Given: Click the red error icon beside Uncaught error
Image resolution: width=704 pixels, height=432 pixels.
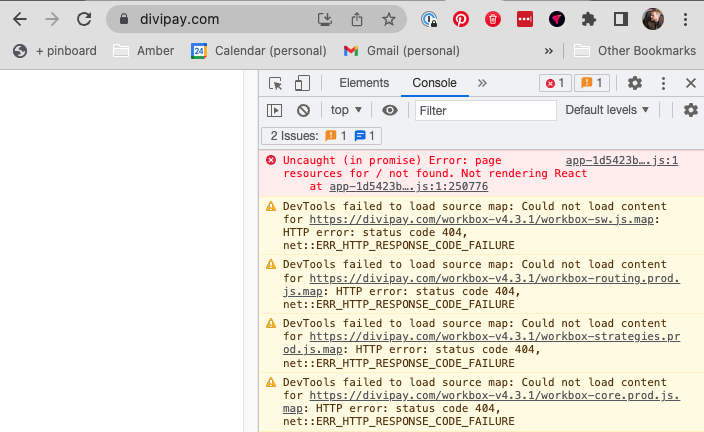Looking at the screenshot, I should (271, 160).
